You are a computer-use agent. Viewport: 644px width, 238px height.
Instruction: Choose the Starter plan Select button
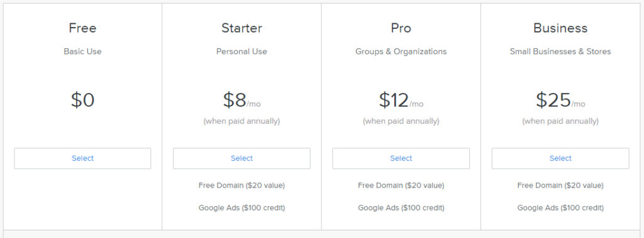click(x=241, y=158)
